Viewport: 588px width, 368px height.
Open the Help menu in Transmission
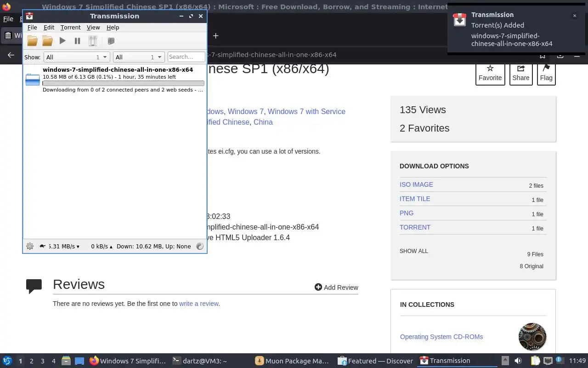click(113, 28)
